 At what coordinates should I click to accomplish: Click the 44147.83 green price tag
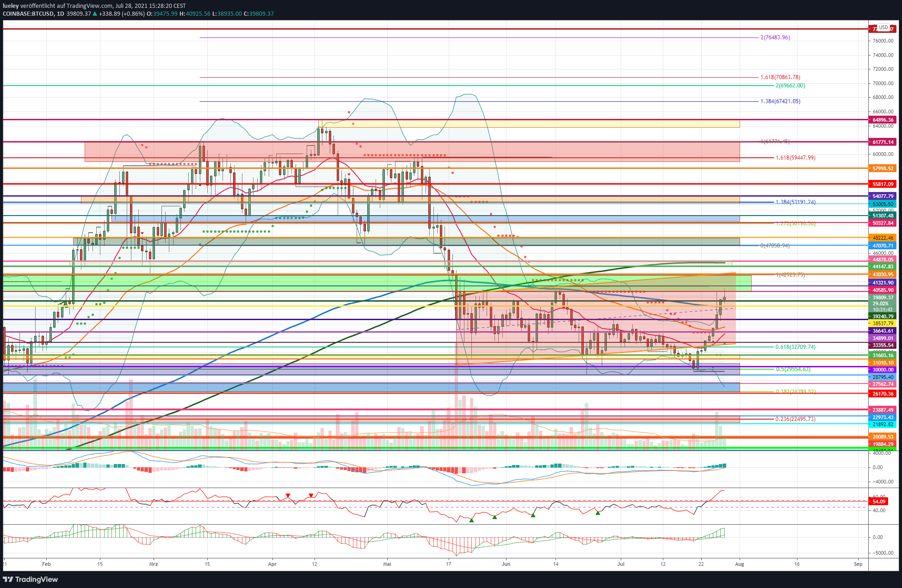883,266
